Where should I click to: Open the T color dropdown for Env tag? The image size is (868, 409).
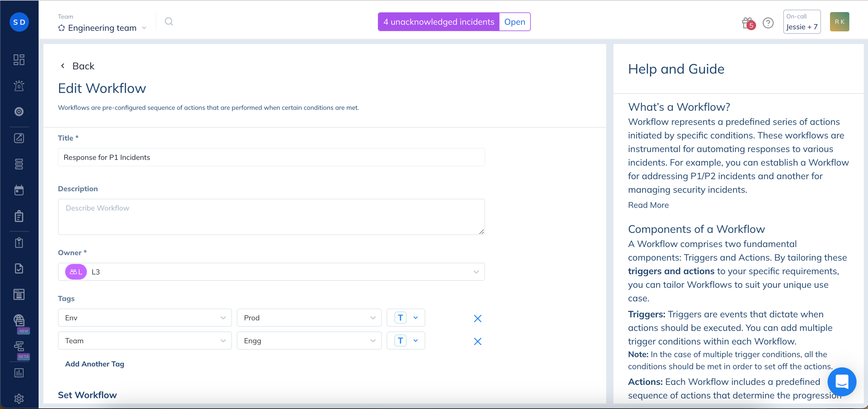click(x=406, y=318)
